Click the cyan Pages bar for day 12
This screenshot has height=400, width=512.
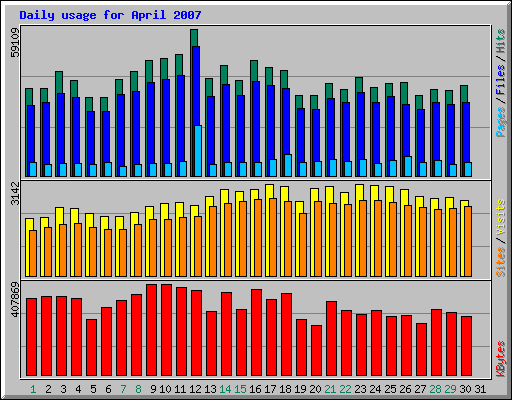[x=198, y=151]
